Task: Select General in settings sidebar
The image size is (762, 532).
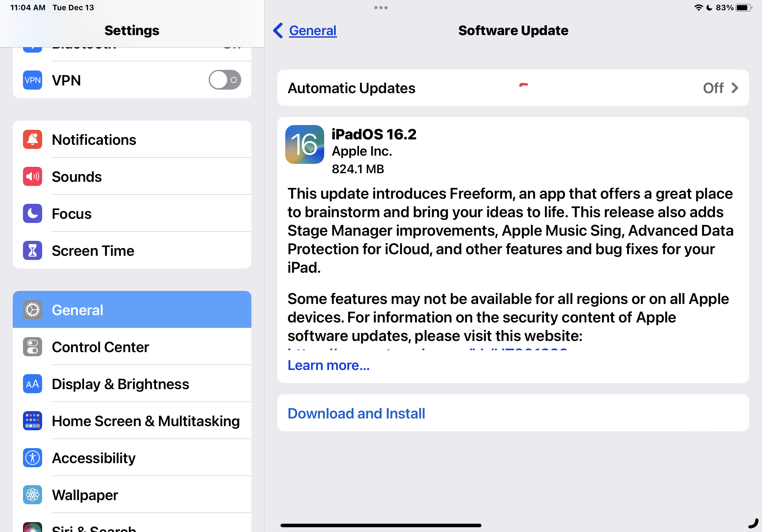Action: [132, 309]
